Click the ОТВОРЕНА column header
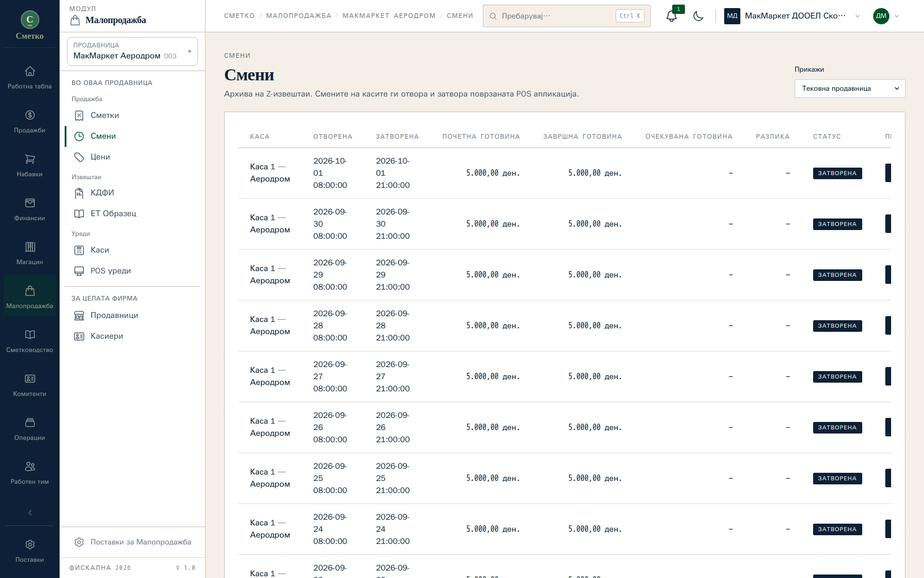This screenshot has width=924, height=578. tap(333, 137)
